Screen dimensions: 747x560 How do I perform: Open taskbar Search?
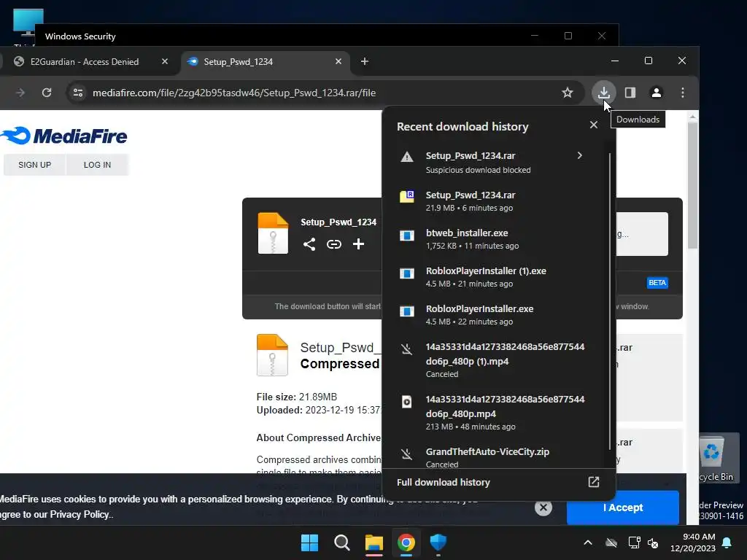[x=341, y=542]
